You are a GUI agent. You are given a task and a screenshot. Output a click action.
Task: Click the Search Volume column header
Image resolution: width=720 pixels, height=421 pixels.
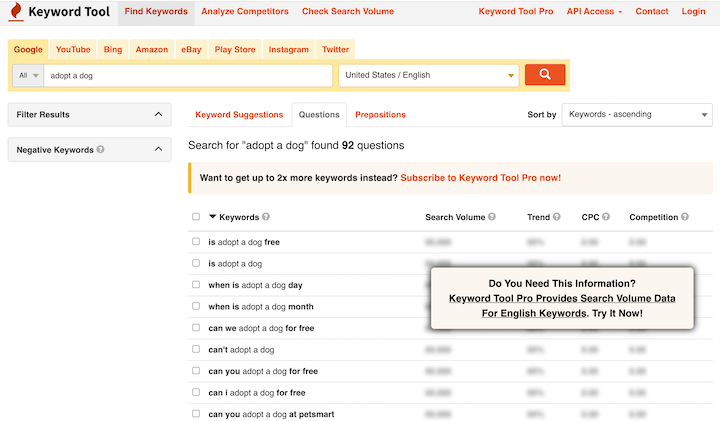tap(455, 217)
